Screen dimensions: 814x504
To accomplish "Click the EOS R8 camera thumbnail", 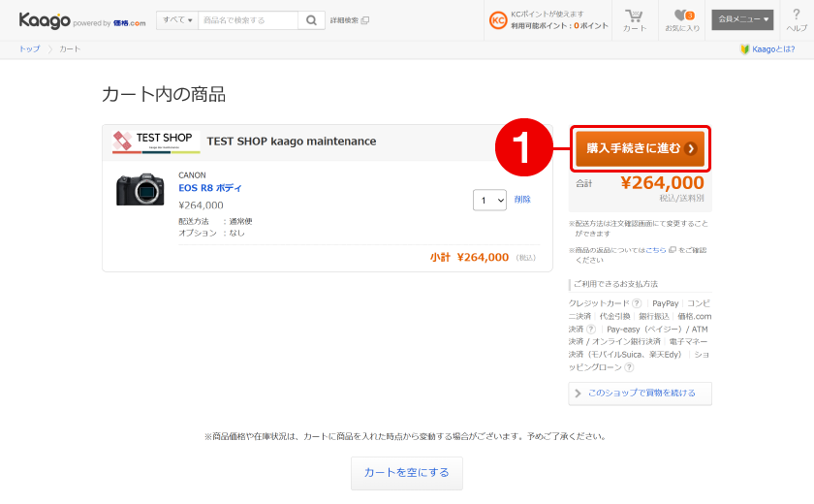I will (141, 189).
